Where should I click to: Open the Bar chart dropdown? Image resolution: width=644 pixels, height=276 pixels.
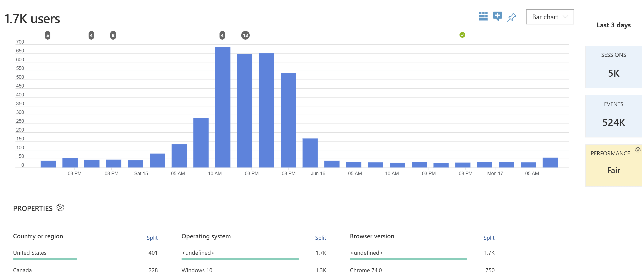tap(545, 17)
